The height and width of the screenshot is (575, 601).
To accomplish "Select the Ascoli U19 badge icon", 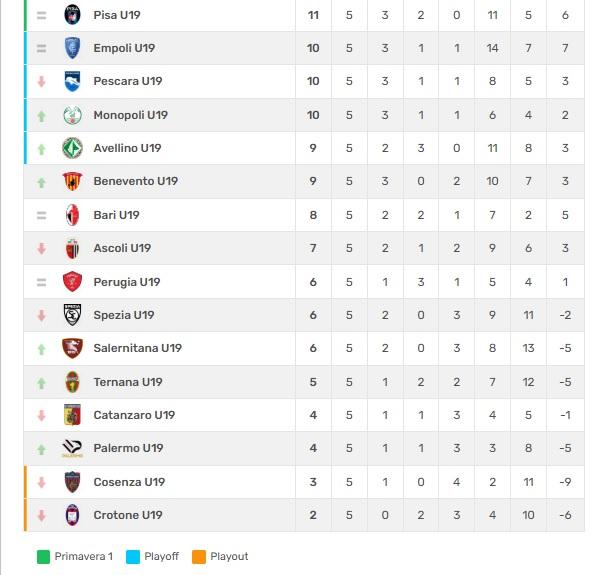I will tap(72, 248).
